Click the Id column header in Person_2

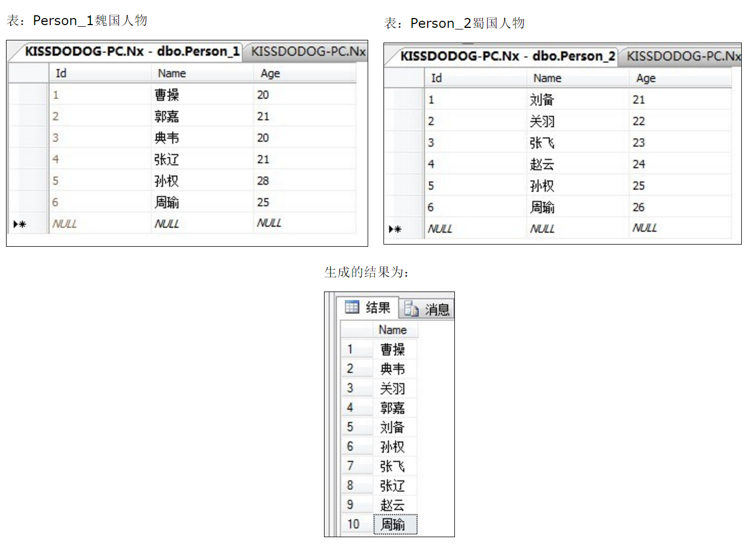tap(476, 78)
